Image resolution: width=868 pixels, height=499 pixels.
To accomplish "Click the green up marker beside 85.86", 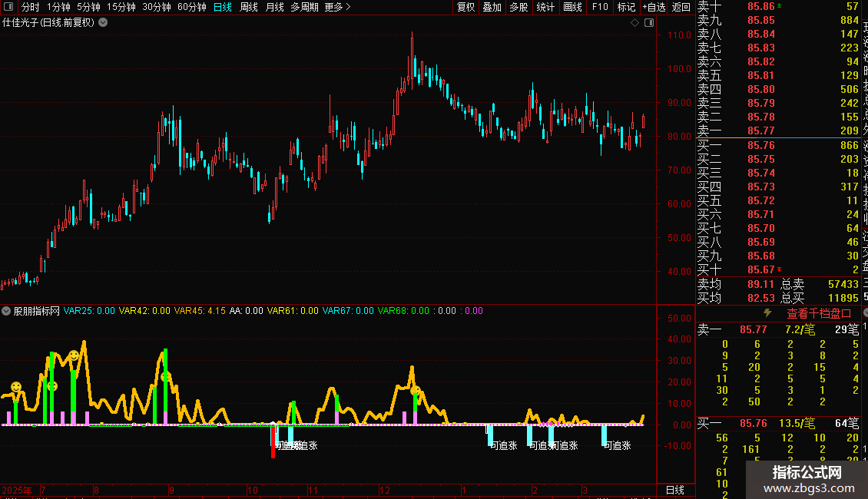I will tap(780, 5).
